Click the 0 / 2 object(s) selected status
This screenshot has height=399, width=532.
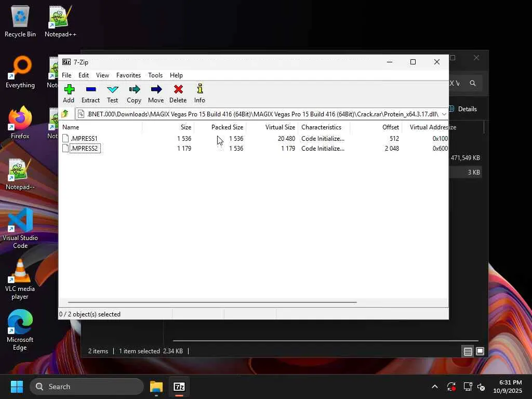pyautogui.click(x=90, y=314)
